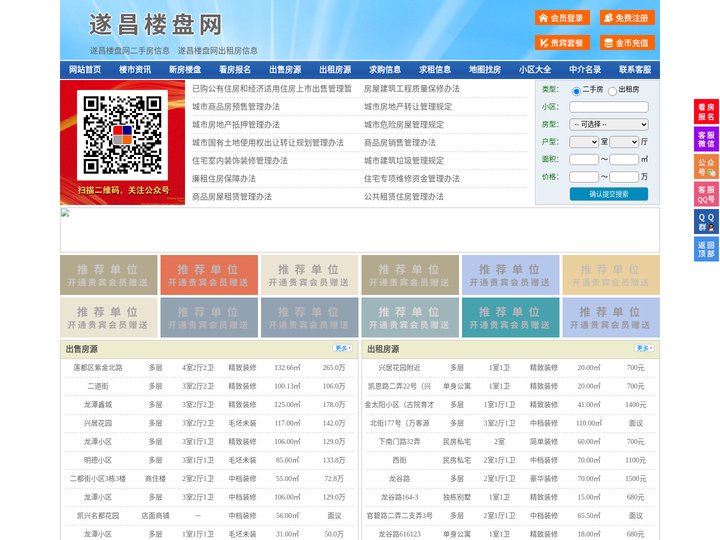Image resolution: width=720 pixels, height=540 pixels.
Task: Open 龙谷路164-3 rental listing
Action: (399, 497)
